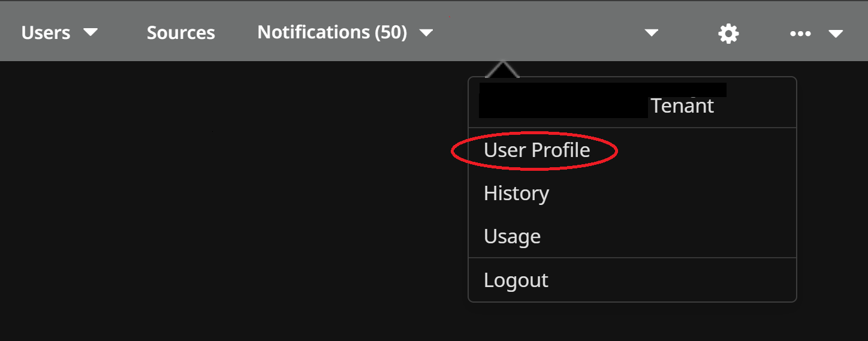868x341 pixels.
Task: Go to the Sources page
Action: click(x=180, y=32)
